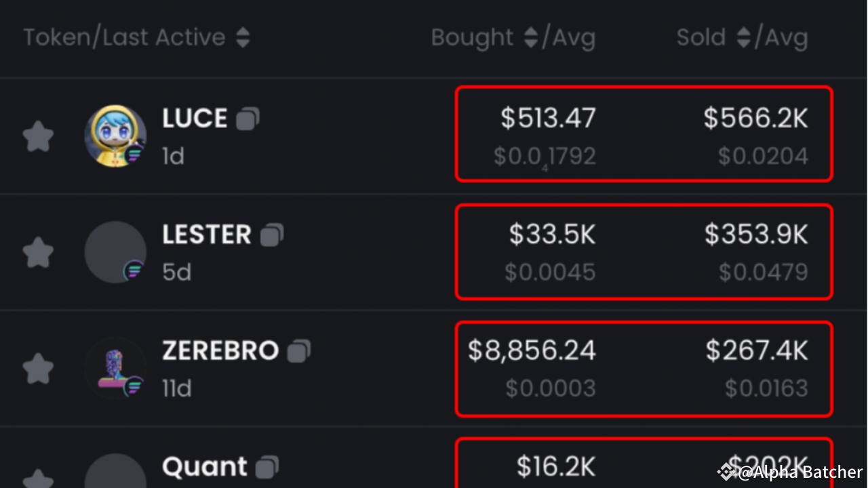
Task: Toggle favorite star for ZEREBRO
Action: (38, 369)
